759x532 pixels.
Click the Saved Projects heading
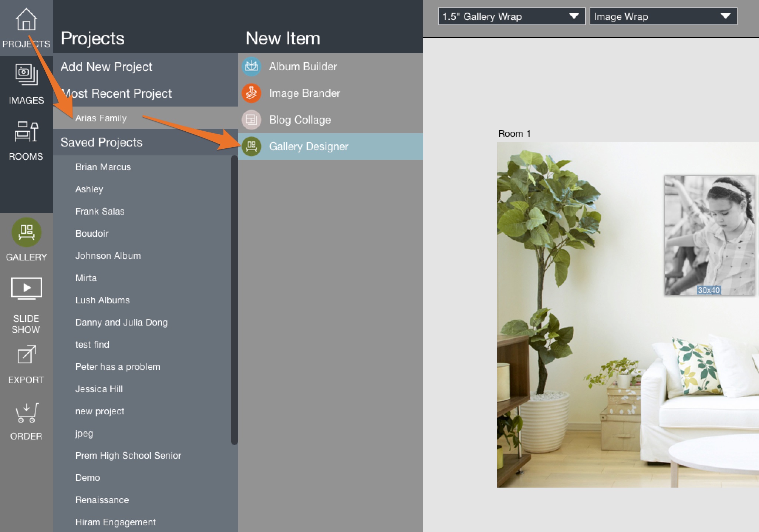coord(146,142)
